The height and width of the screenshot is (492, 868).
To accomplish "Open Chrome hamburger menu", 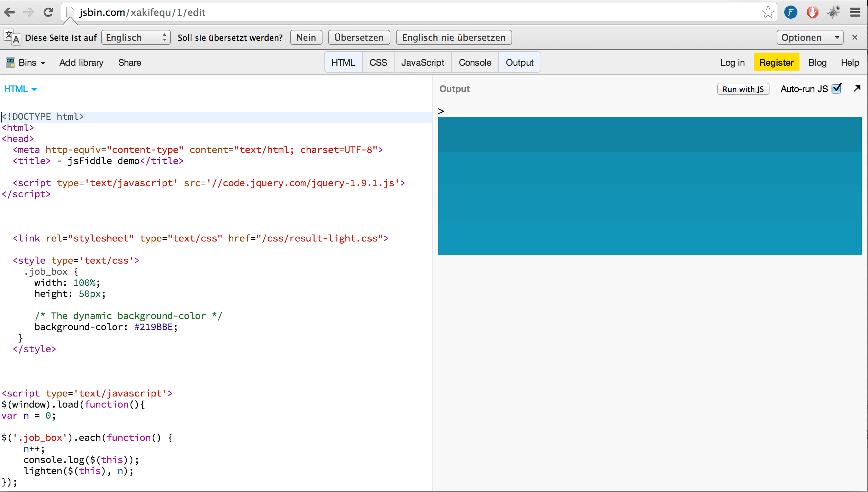I will (855, 12).
